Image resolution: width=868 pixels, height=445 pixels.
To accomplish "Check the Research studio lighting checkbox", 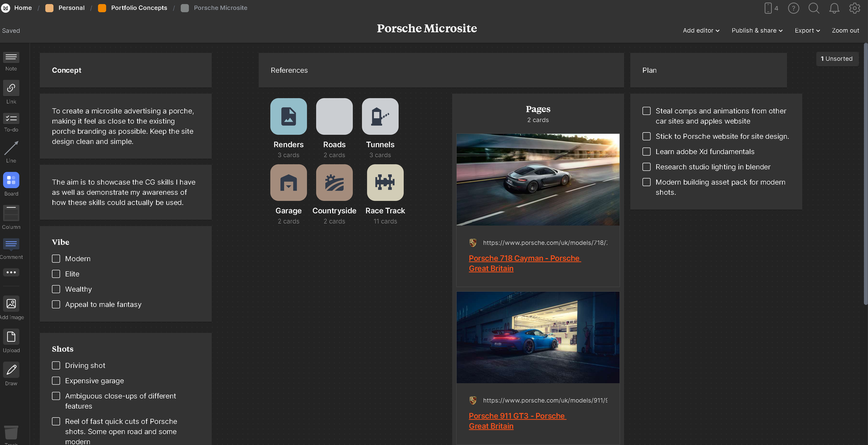I will tap(646, 167).
